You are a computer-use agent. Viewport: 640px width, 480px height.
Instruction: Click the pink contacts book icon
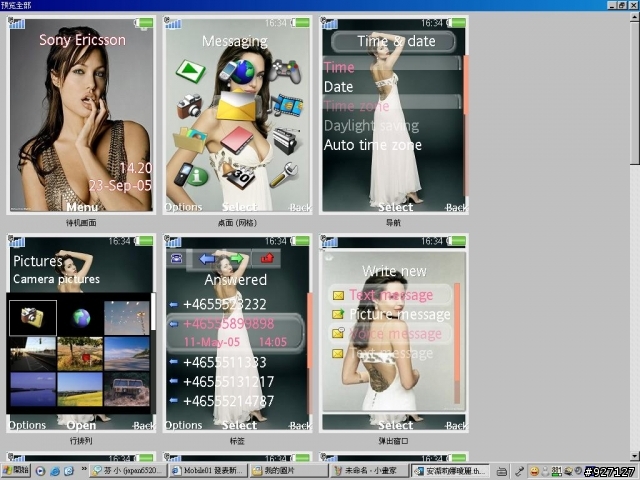click(x=237, y=140)
